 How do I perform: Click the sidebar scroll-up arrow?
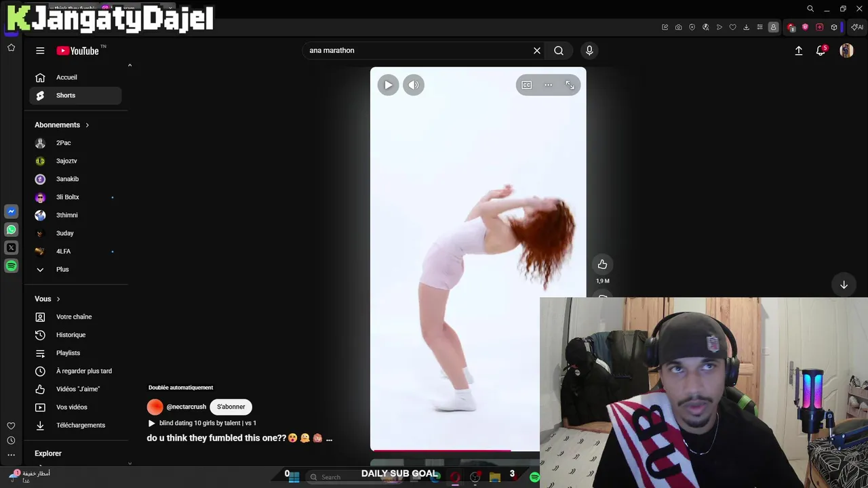point(130,66)
